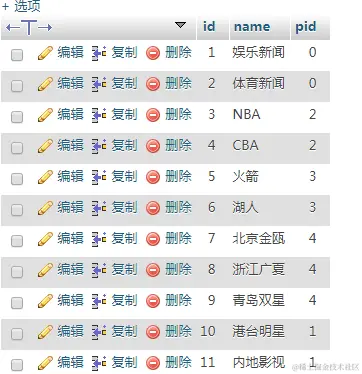This screenshot has width=362, height=374.
Task: Click 编辑 link in 湖人 row
Action: coord(70,207)
